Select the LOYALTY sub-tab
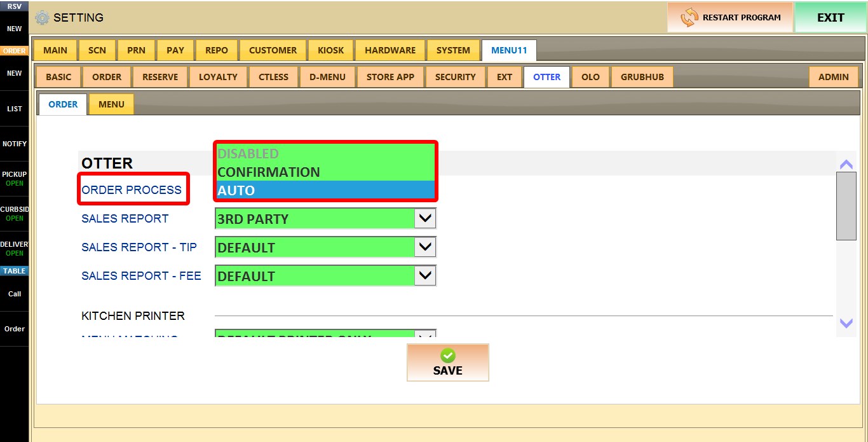This screenshot has width=868, height=442. pos(218,77)
